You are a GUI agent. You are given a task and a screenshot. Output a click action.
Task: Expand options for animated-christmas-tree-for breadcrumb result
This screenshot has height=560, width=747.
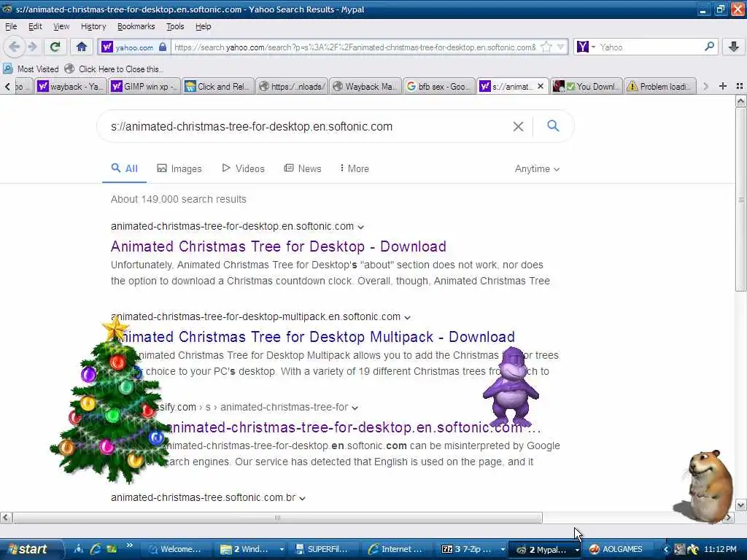(355, 408)
